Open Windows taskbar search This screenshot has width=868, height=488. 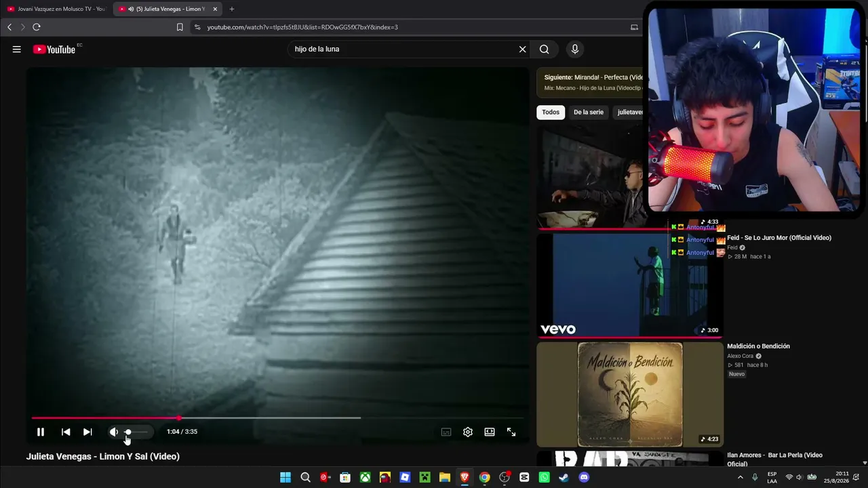[x=305, y=477]
